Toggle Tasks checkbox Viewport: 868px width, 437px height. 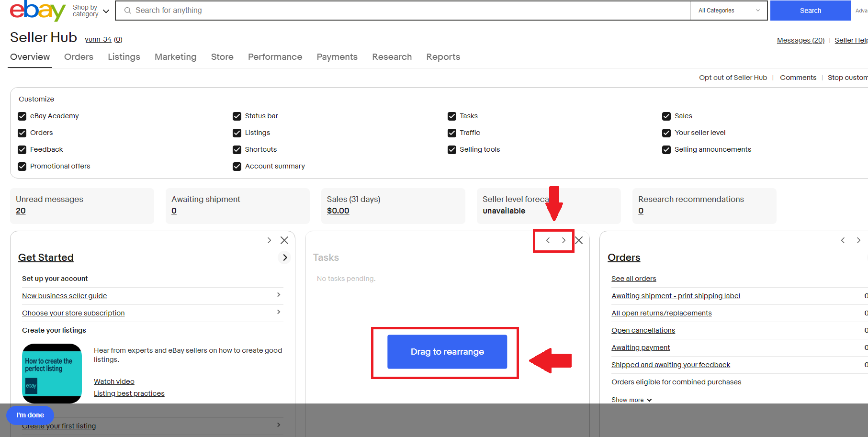[x=452, y=116]
